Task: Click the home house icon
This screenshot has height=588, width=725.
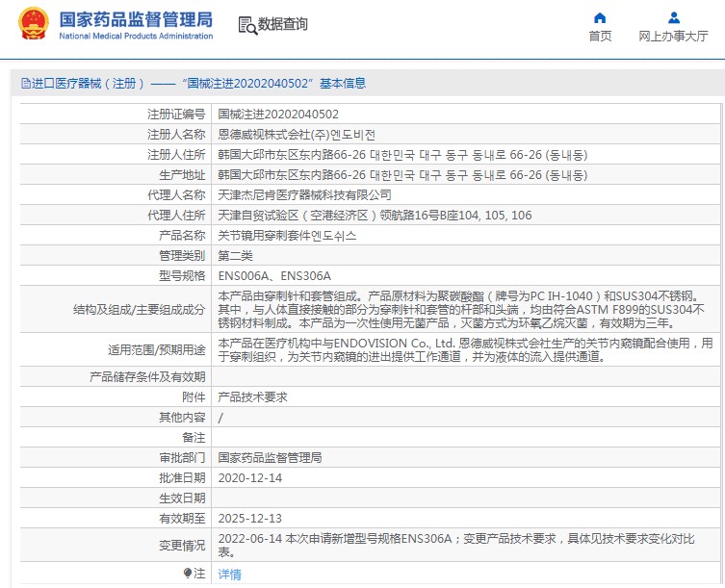Action: click(600, 18)
